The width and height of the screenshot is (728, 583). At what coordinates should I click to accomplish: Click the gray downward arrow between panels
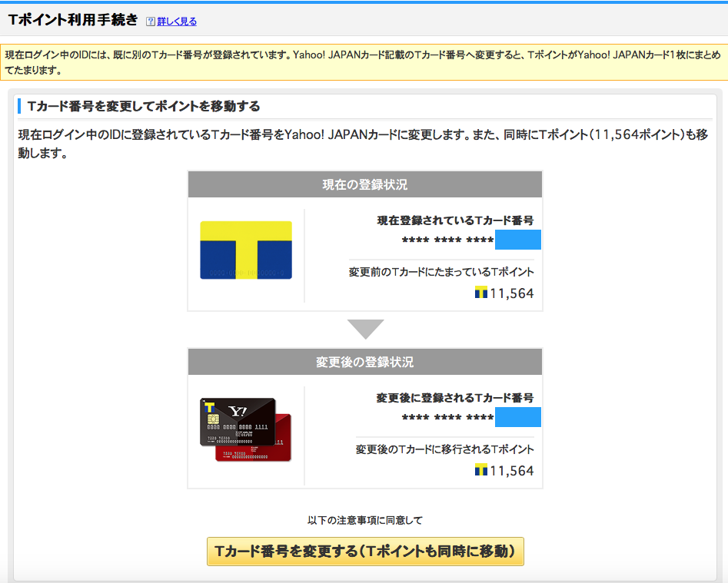(365, 329)
